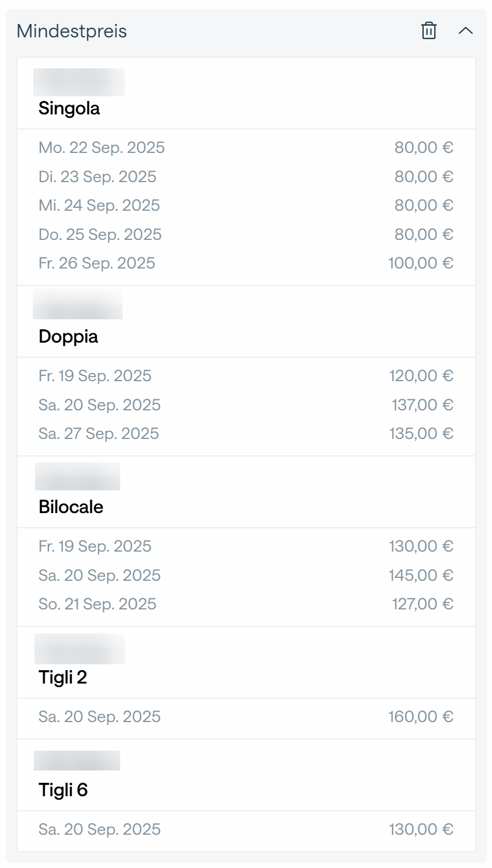Click the 160,00 € Tigli 2 price
The width and height of the screenshot is (492, 868).
[421, 717]
